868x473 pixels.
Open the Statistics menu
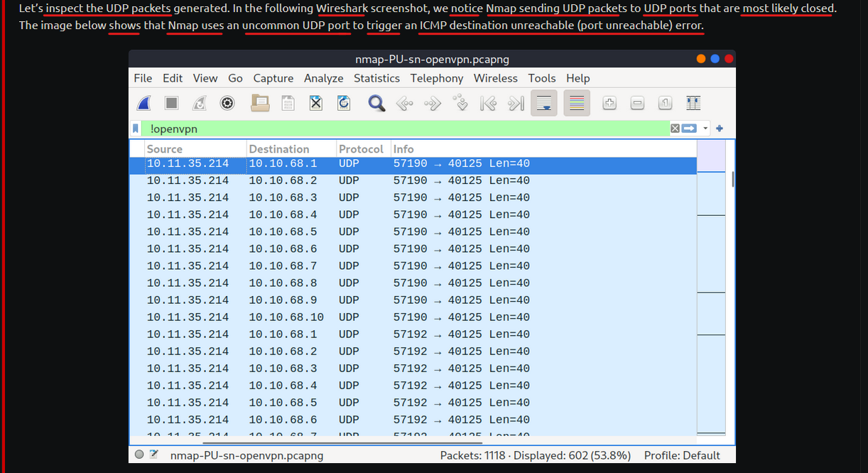(x=376, y=78)
